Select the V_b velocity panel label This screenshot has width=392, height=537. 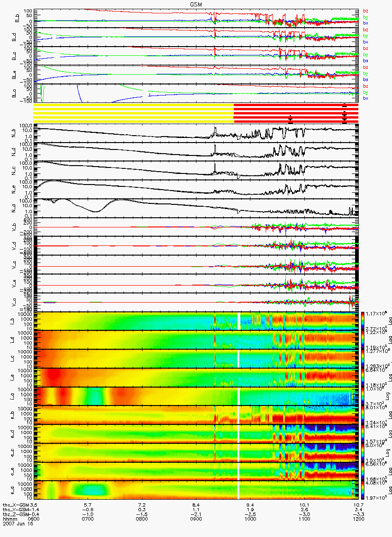click(x=14, y=227)
